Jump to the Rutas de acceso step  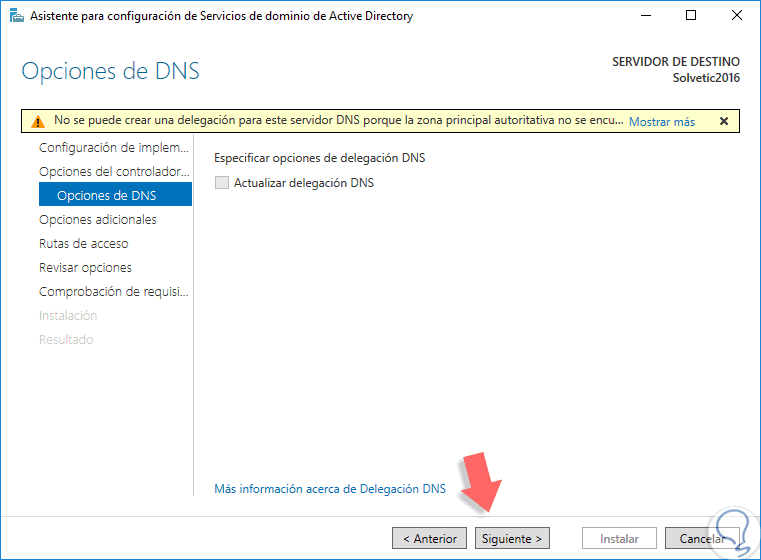tap(83, 244)
